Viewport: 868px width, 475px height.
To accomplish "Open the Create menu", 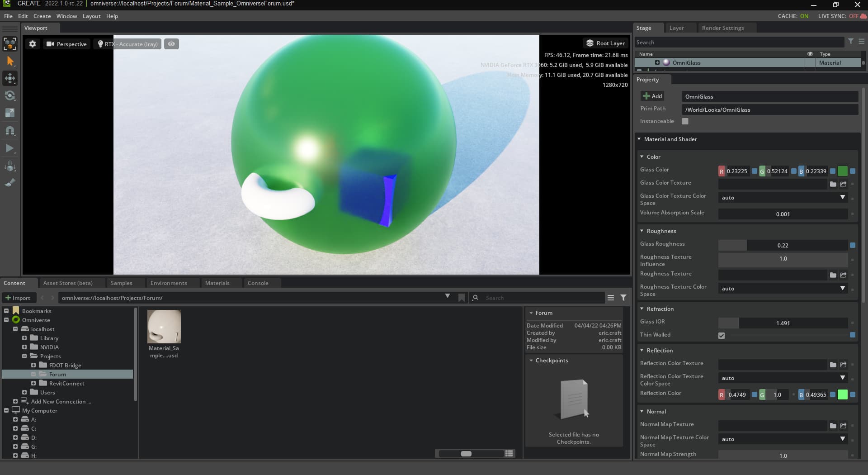I will point(42,16).
